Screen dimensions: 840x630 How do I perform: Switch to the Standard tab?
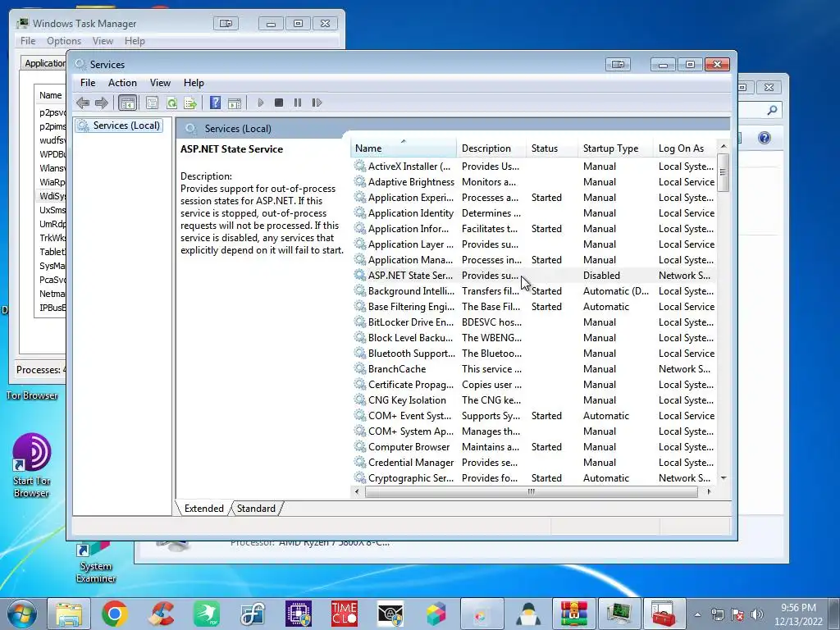coord(256,509)
